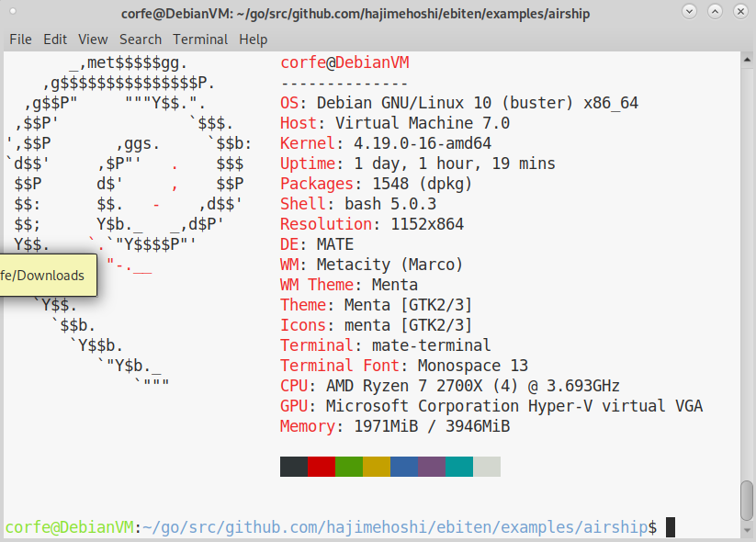Click the purple color block
The image size is (756, 542).
click(432, 467)
